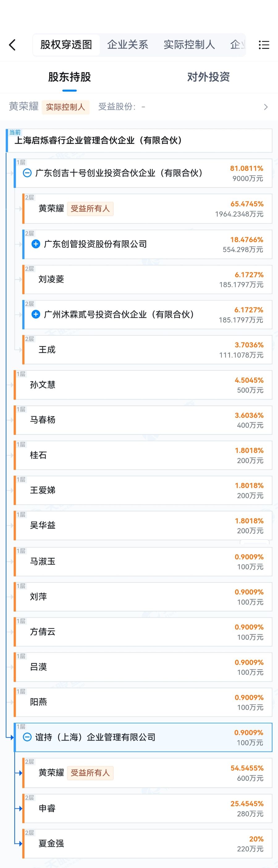Screen dimensions: 278x868
Task: Select the 股东持股 view
Action: pyautogui.click(x=69, y=77)
